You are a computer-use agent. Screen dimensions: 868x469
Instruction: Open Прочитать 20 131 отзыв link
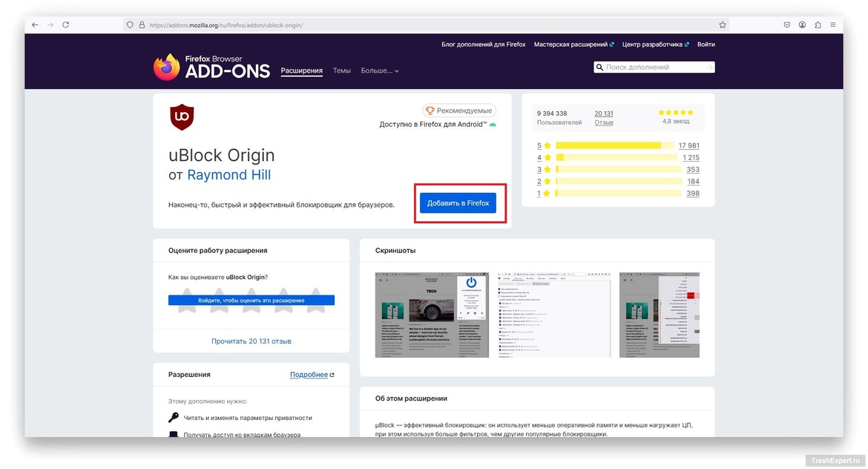click(x=251, y=341)
